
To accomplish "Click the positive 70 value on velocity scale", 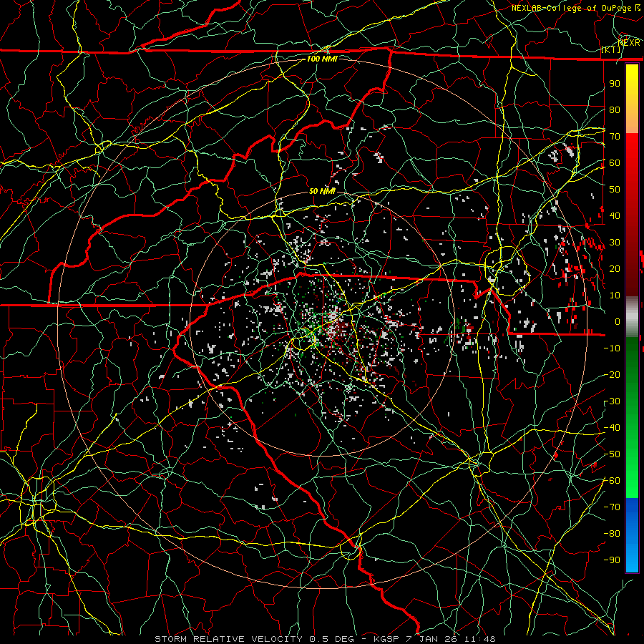I will click(x=615, y=137).
